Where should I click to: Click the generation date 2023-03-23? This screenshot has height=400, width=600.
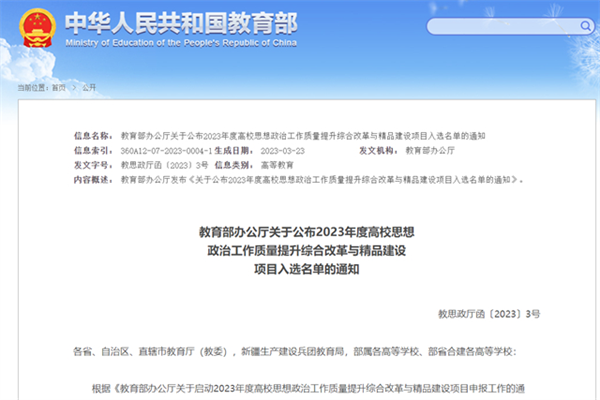[x=282, y=151]
